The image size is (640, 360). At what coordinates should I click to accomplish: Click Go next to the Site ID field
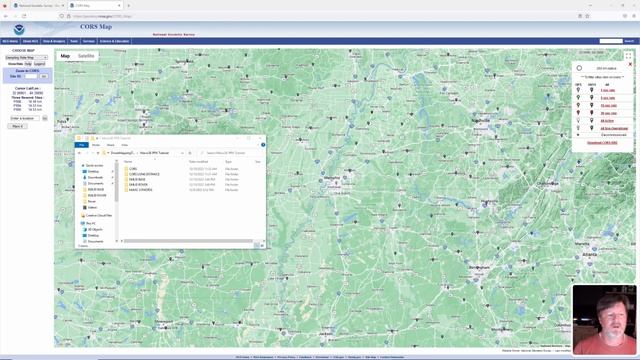tap(44, 76)
